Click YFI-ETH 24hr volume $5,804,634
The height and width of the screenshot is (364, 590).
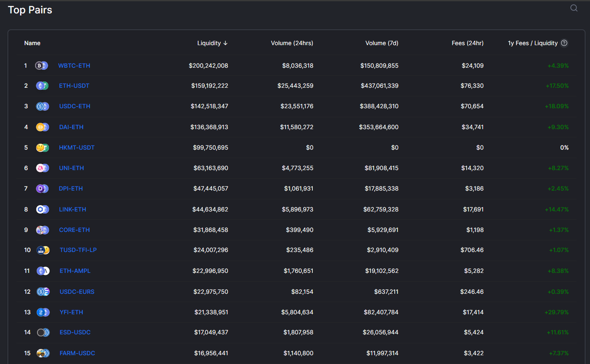[297, 312]
